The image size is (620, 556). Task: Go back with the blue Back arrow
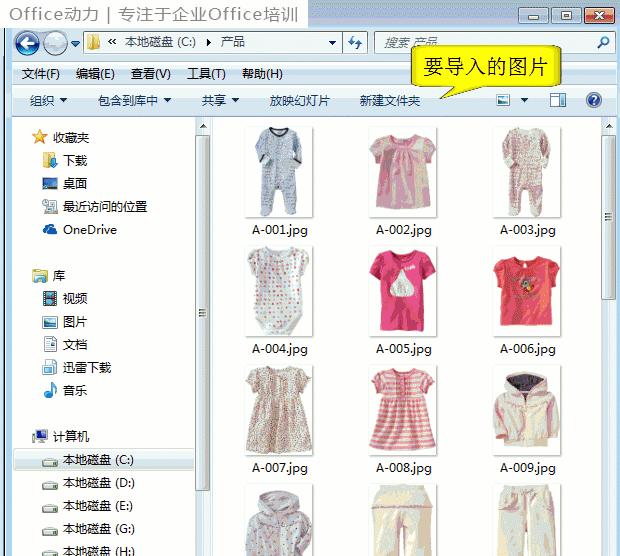(x=27, y=43)
